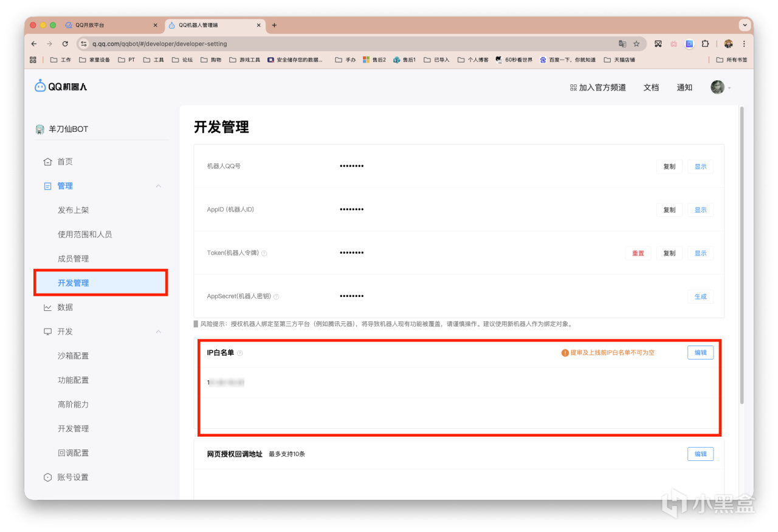778x532 pixels.
Task: Open 高阶能力 under 开发
Action: point(74,404)
